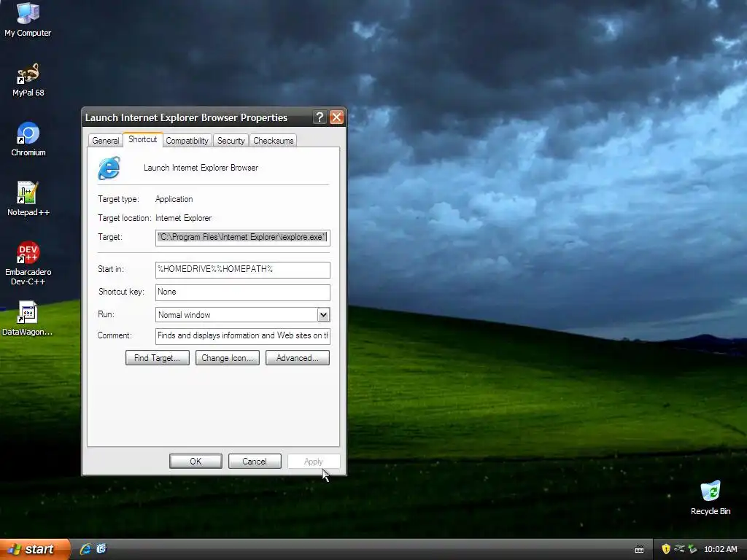
Task: Switch to the General tab
Action: (x=105, y=141)
